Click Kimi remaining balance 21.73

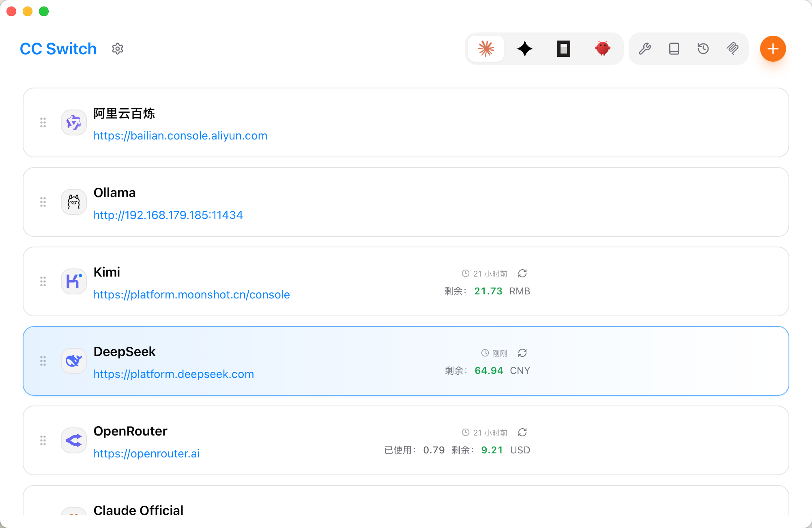[488, 291]
